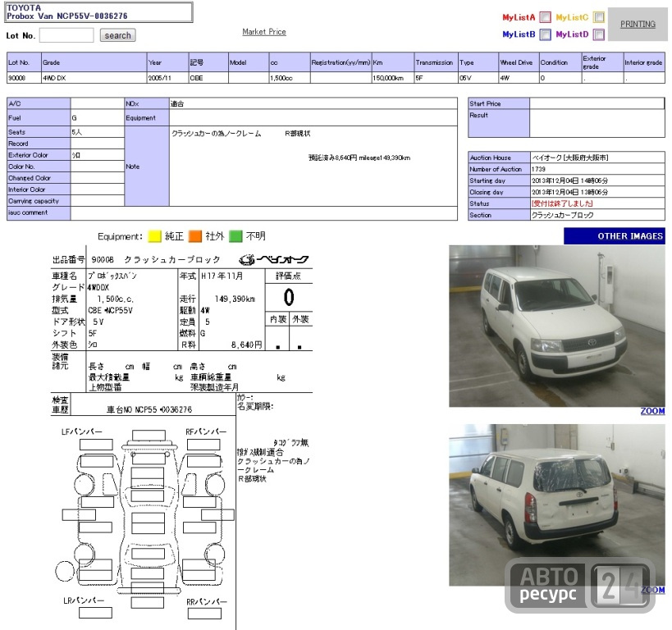This screenshot has width=672, height=630.
Task: Click the evaluation score '0' on sheet
Action: (x=289, y=297)
